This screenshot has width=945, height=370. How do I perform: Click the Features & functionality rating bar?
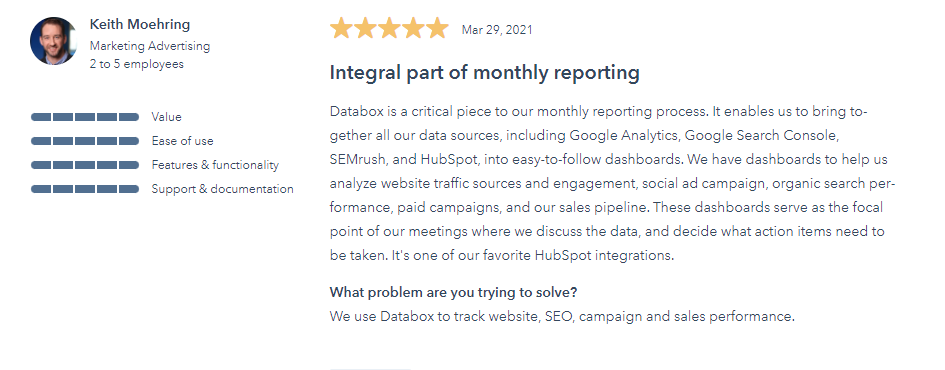[x=85, y=165]
